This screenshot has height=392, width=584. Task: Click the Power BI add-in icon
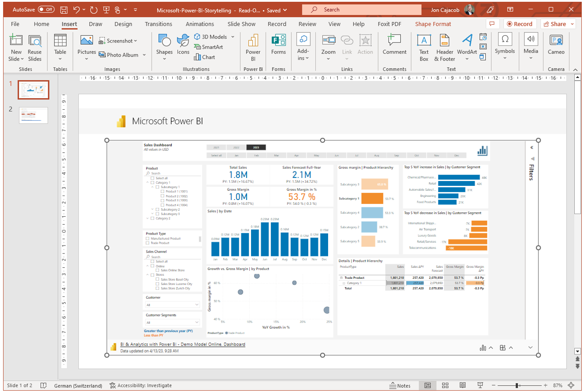tap(253, 47)
